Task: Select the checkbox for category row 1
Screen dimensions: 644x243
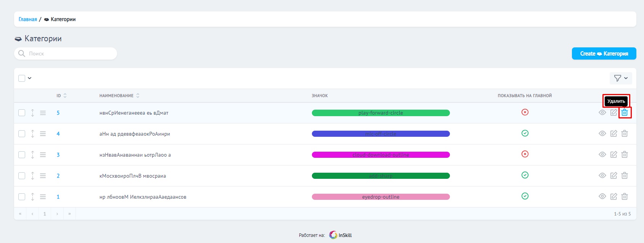Action: pos(22,197)
